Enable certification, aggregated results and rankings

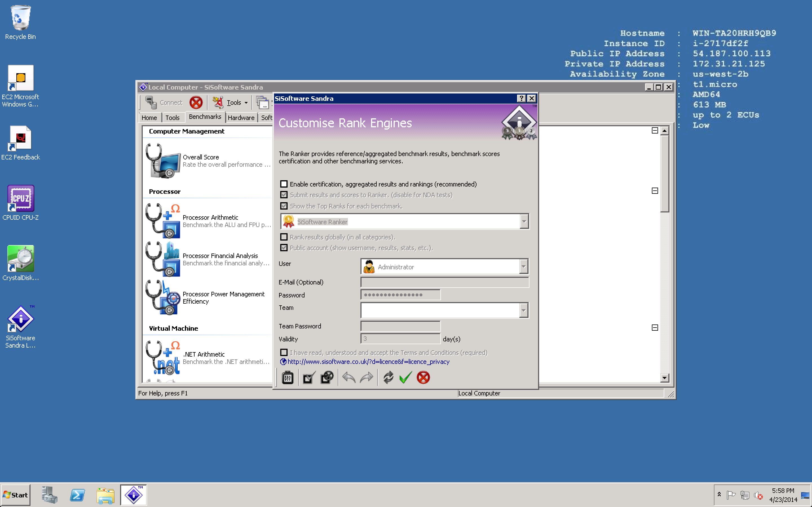284,184
